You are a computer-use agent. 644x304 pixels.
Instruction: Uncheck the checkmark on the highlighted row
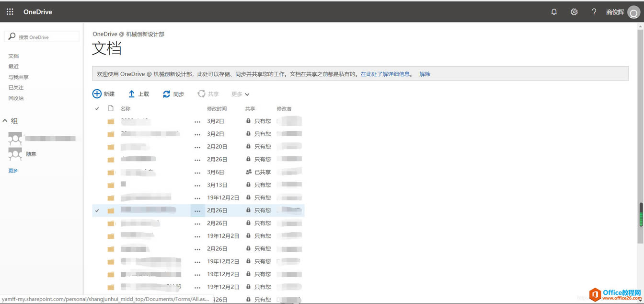(97, 210)
